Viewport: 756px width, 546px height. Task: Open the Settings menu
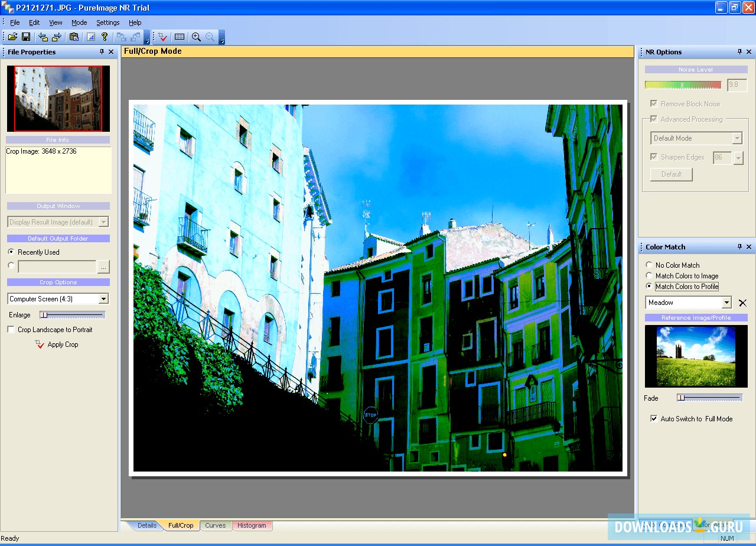coord(107,22)
